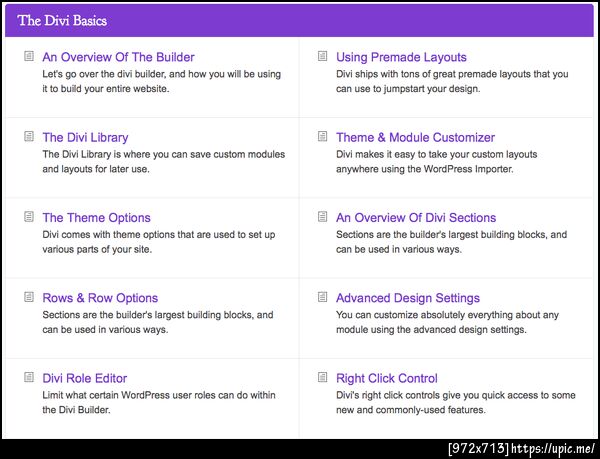Click document icon beside The Divi Library
Image resolution: width=600 pixels, height=459 pixels.
click(29, 136)
